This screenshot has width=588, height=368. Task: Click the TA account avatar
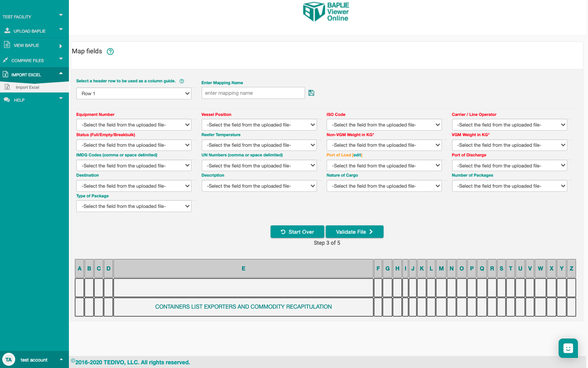tap(8, 360)
